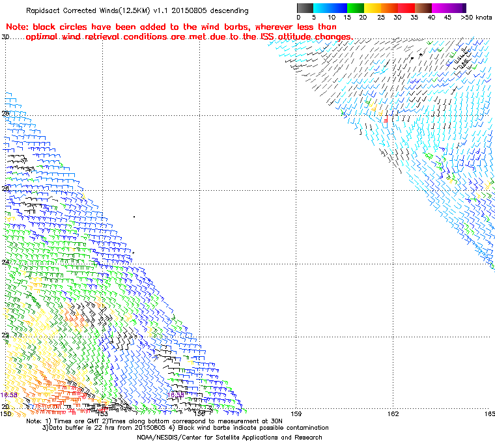The image size is (495, 448).
Task: Click the purple '16:58' time label near longitude 156
Action: pos(175,395)
